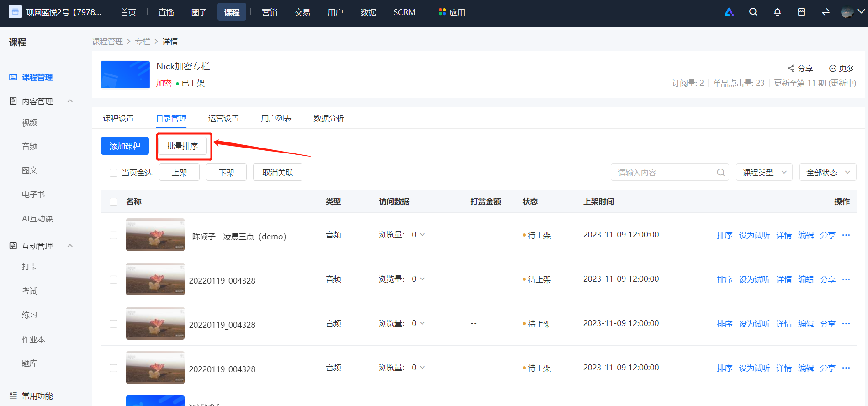Click the share icon next to 分享

pos(791,69)
